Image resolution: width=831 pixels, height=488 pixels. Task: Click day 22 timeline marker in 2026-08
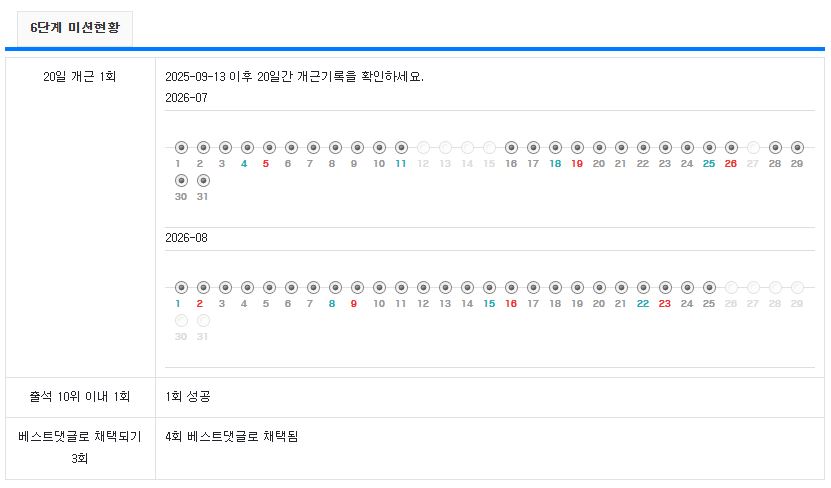pyautogui.click(x=643, y=287)
